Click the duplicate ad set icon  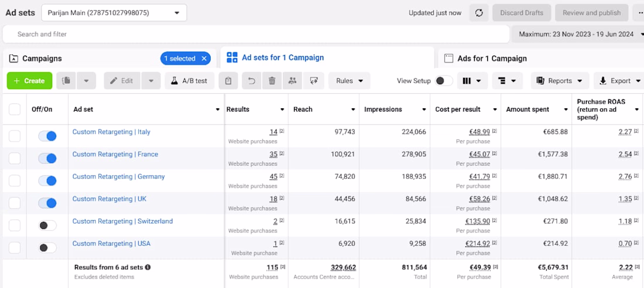pyautogui.click(x=66, y=81)
